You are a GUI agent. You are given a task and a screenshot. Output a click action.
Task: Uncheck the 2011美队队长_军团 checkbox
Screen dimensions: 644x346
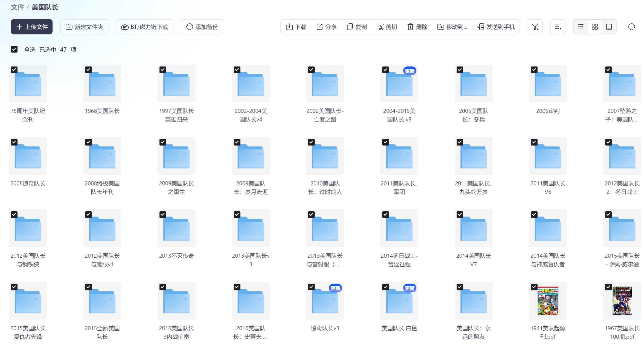pyautogui.click(x=386, y=142)
